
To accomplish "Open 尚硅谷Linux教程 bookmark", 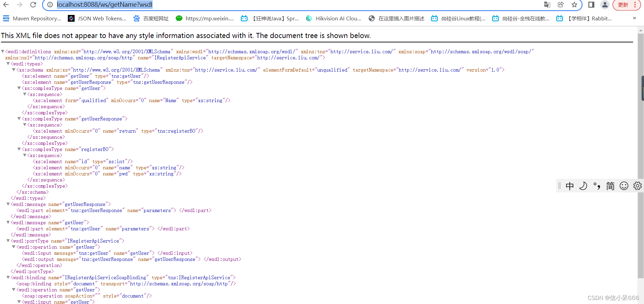I will (458, 18).
